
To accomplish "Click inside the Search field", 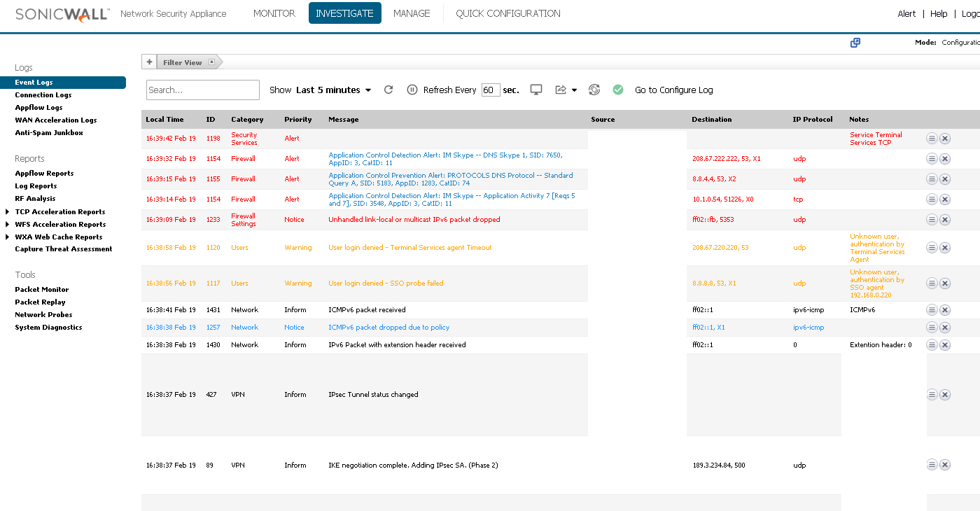I will 202,90.
